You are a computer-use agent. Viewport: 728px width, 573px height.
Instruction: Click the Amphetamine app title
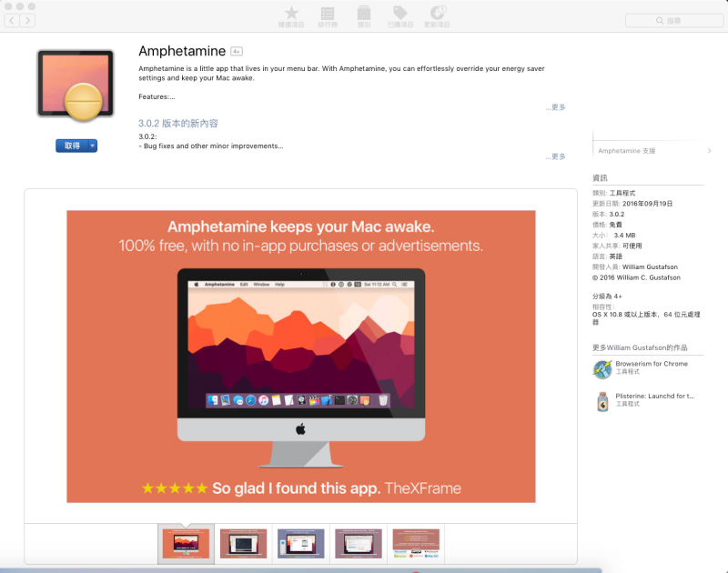182,51
